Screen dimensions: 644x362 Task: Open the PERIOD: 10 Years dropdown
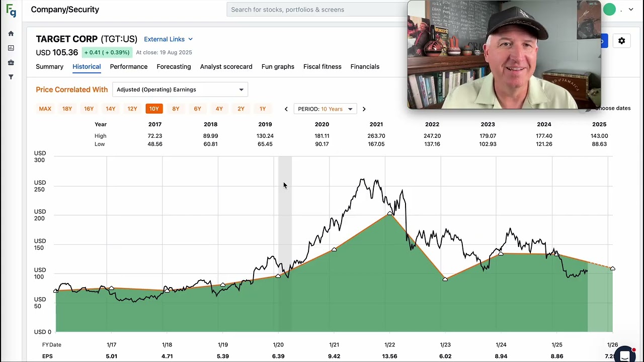click(325, 109)
